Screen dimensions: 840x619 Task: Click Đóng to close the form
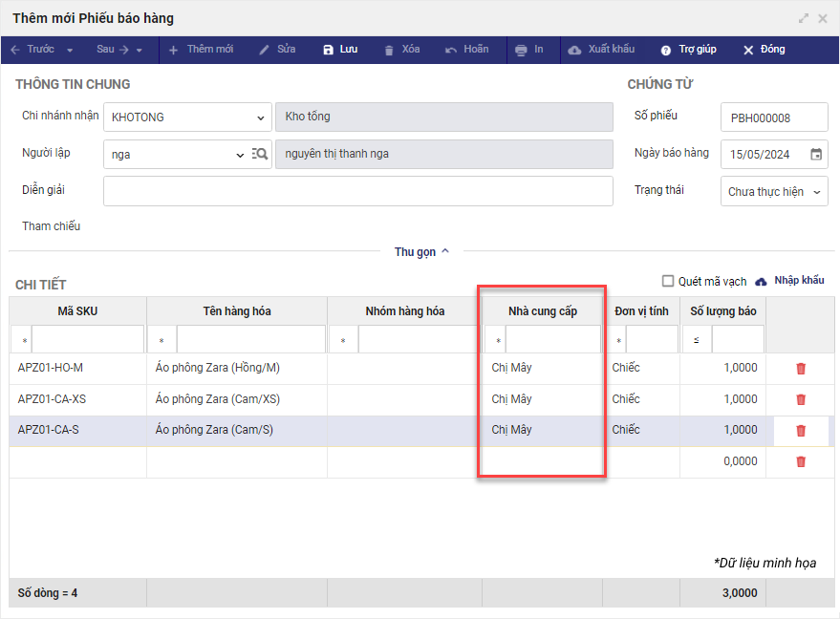pyautogui.click(x=764, y=50)
